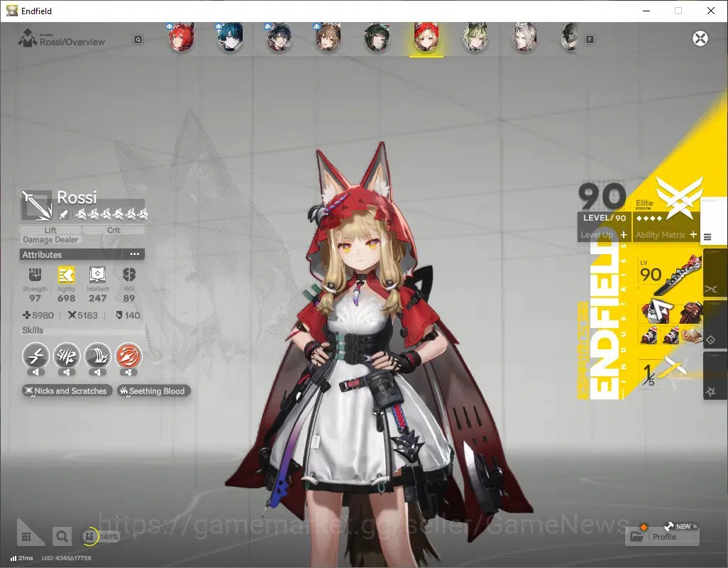Click Level Up plus button
This screenshot has width=728, height=568.
pos(623,234)
